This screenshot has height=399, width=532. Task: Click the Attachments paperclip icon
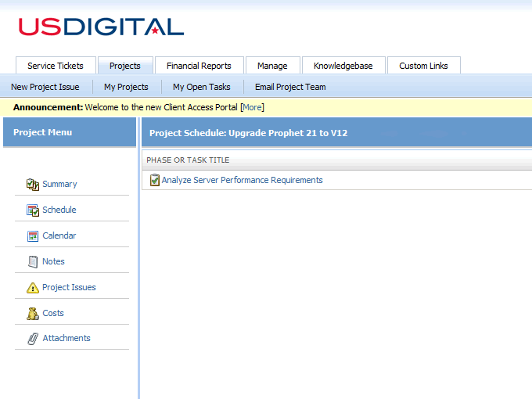pos(33,339)
